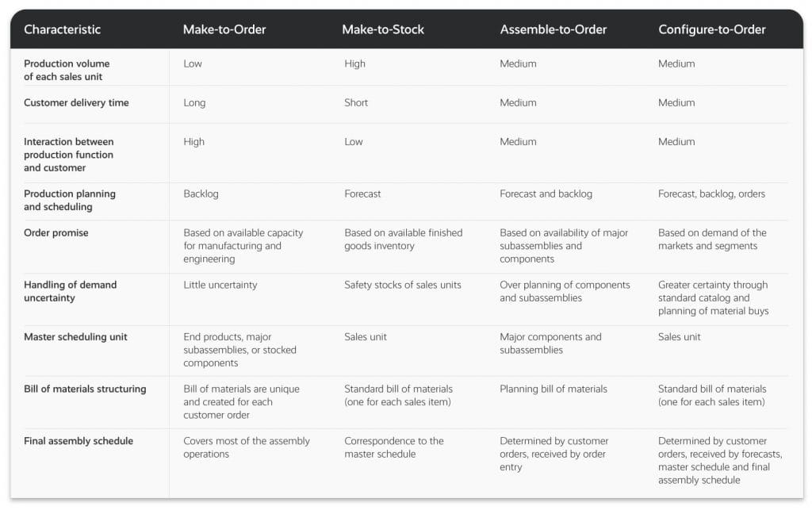The width and height of the screenshot is (812, 510).
Task: Select the Forecast cell under Make-to-Stock
Action: pyautogui.click(x=364, y=194)
